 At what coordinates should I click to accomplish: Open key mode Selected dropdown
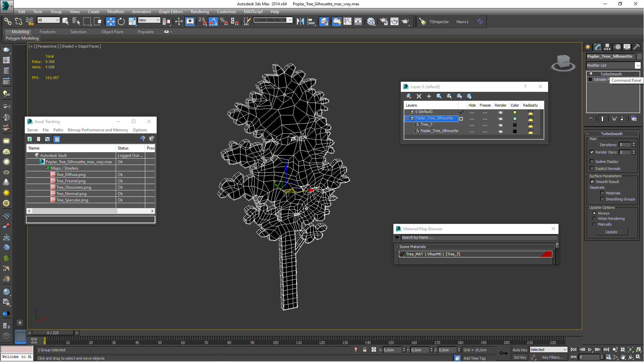(x=548, y=350)
